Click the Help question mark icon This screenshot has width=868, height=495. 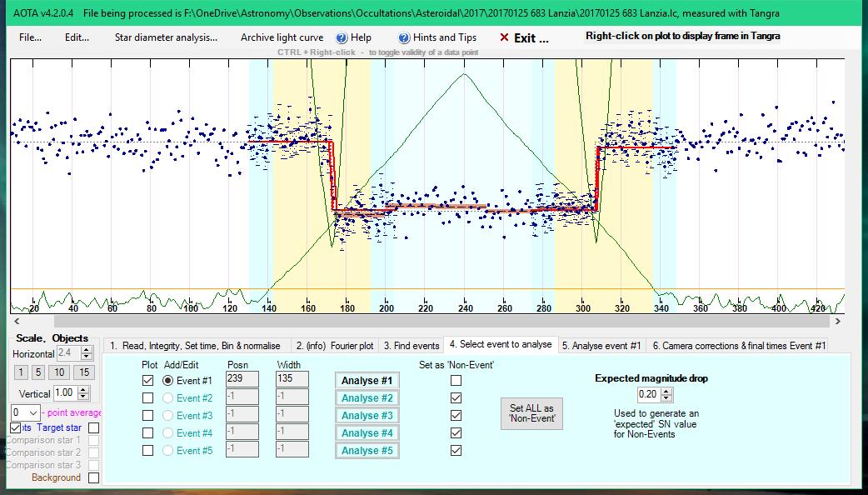pos(342,37)
